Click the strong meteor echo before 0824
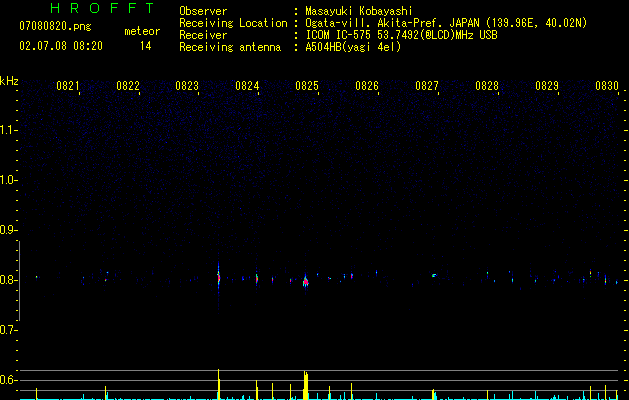This screenshot has width=629, height=400. point(219,278)
